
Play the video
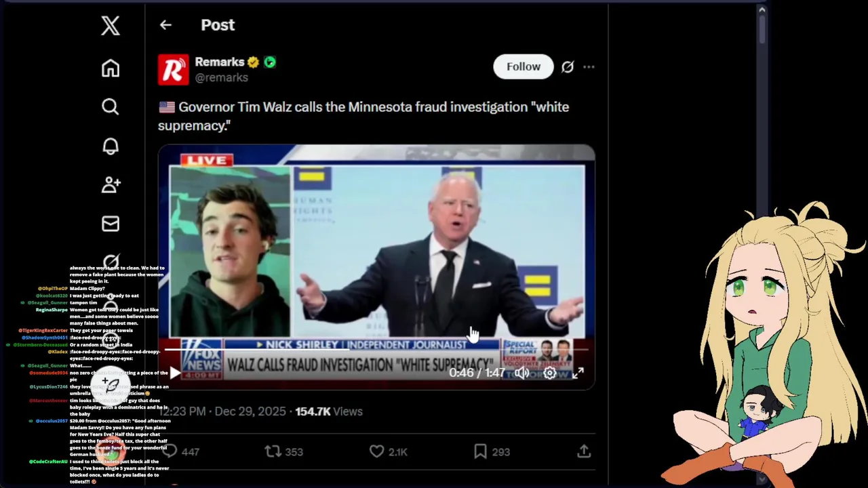pyautogui.click(x=175, y=373)
